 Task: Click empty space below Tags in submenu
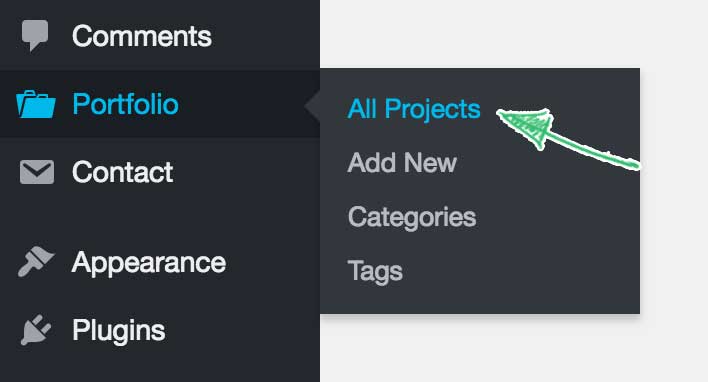480,300
